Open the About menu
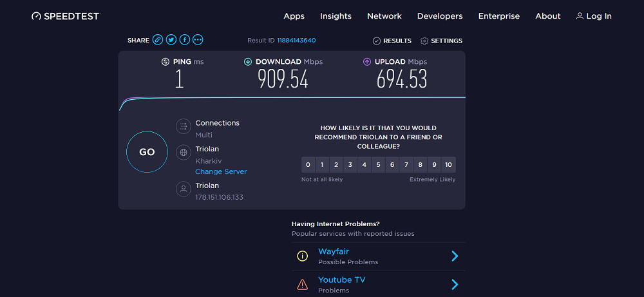 [548, 16]
